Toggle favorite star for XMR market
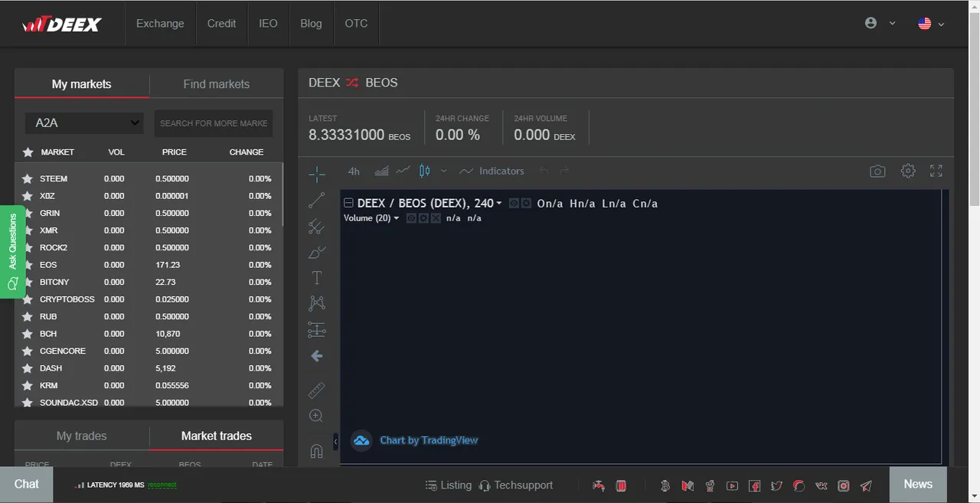This screenshot has width=980, height=503. [28, 230]
